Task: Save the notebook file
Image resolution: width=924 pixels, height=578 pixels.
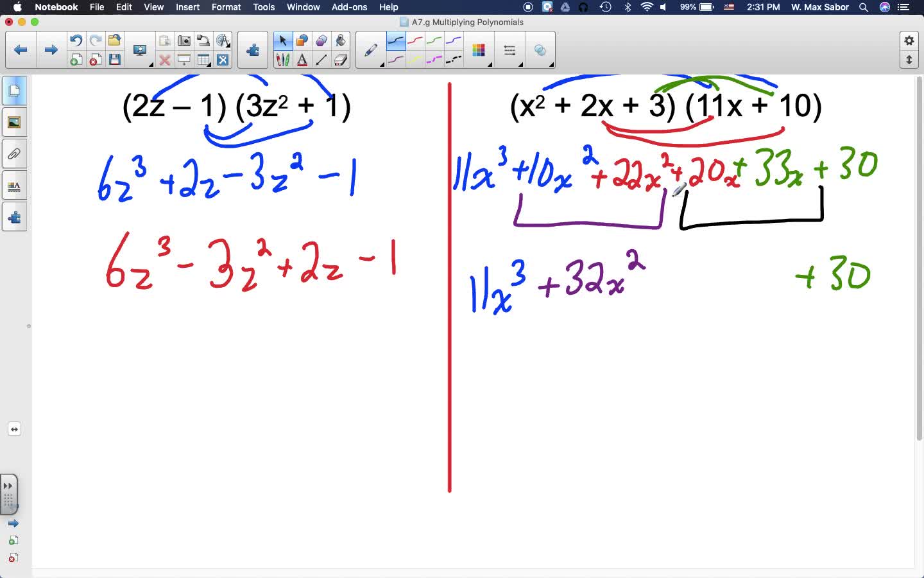Action: 115,59
